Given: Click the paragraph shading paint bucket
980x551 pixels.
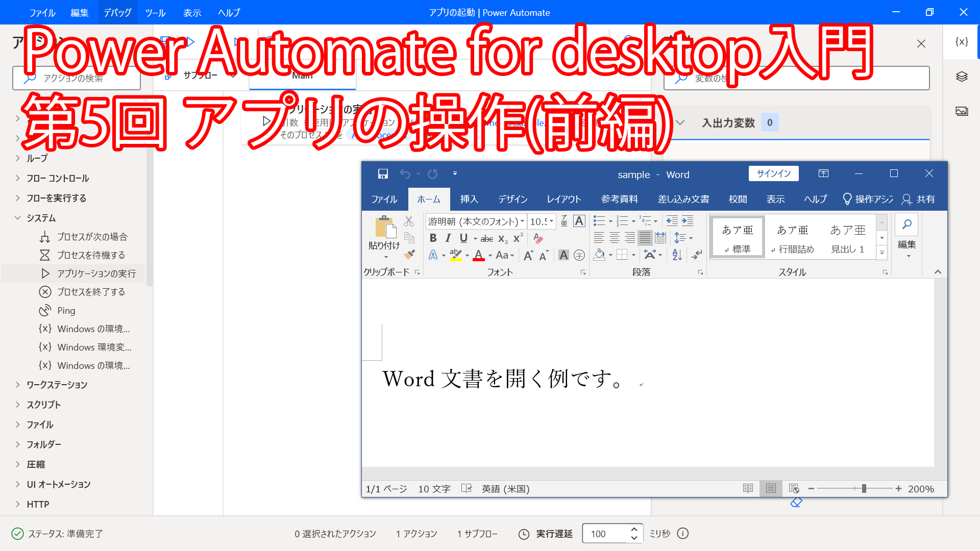Looking at the screenshot, I should tap(600, 255).
